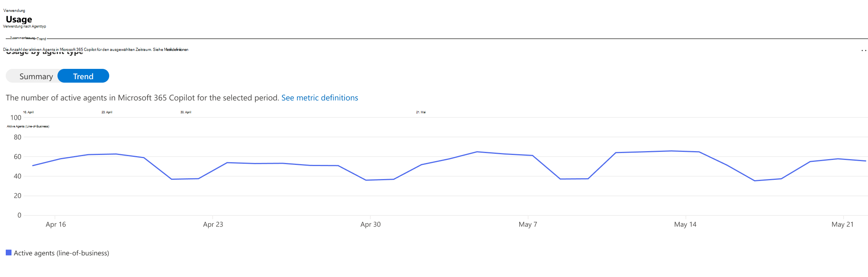868x277 pixels.
Task: Click the Apr 30 x-axis label
Action: click(370, 225)
